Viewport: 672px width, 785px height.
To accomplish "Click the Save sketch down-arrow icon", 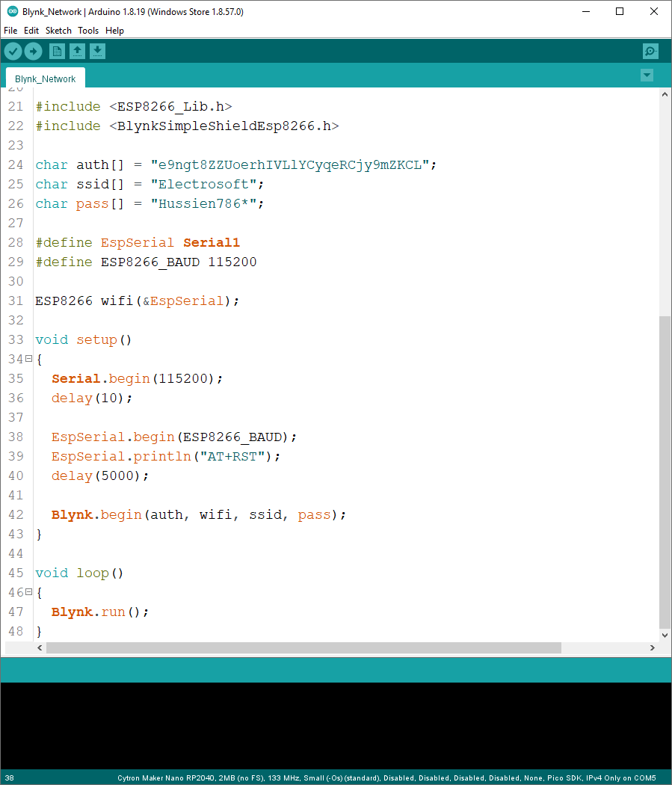I will 98,51.
